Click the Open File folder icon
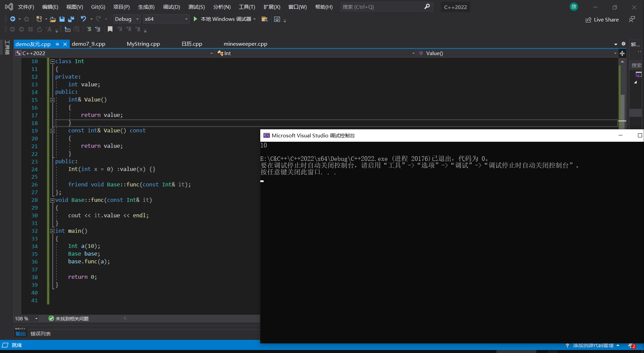Screen dimensions: 644x353 pyautogui.click(x=53, y=19)
